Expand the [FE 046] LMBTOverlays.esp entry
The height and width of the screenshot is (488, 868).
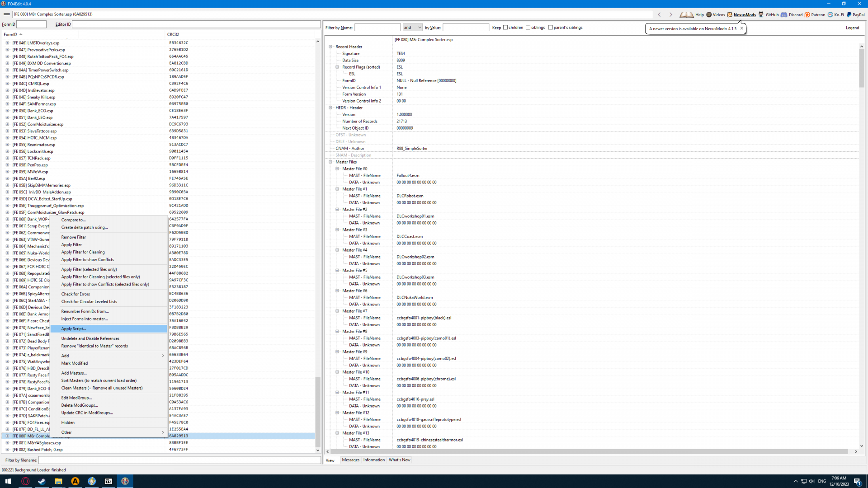click(7, 43)
